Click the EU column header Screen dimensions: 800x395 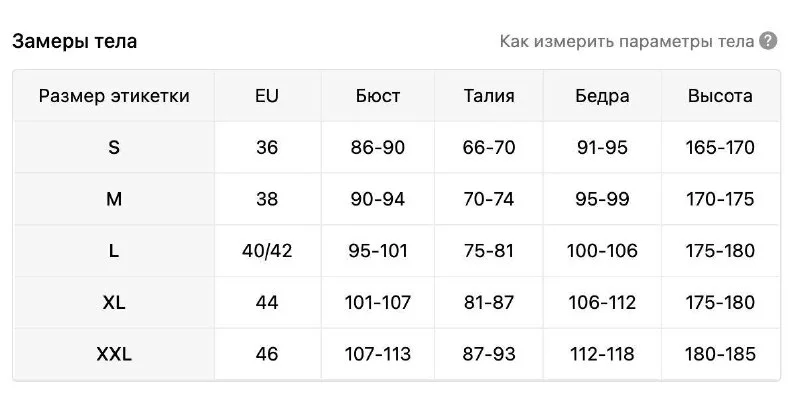(267, 96)
